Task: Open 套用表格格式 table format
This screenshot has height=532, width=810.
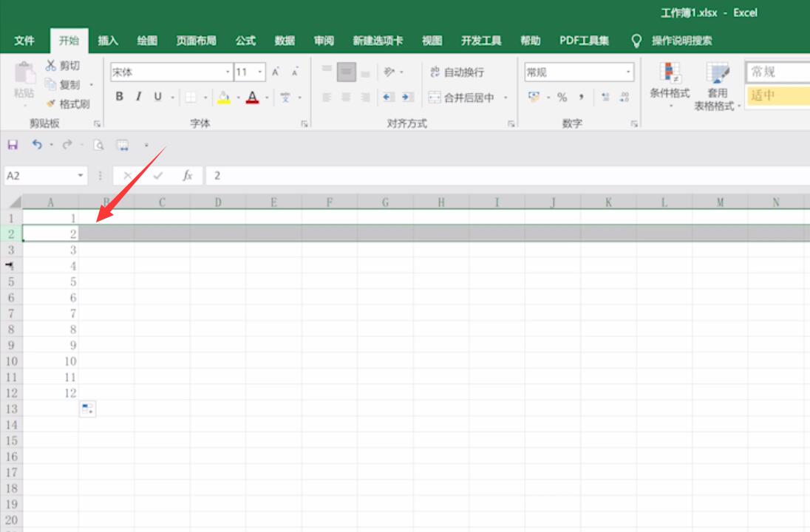Action: click(717, 86)
